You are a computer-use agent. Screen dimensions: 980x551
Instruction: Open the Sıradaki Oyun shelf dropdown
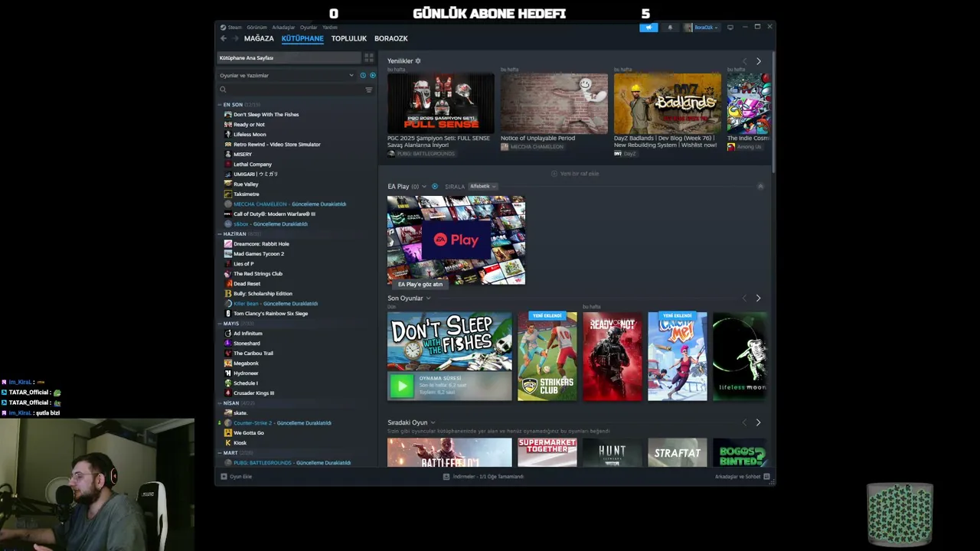tap(433, 422)
